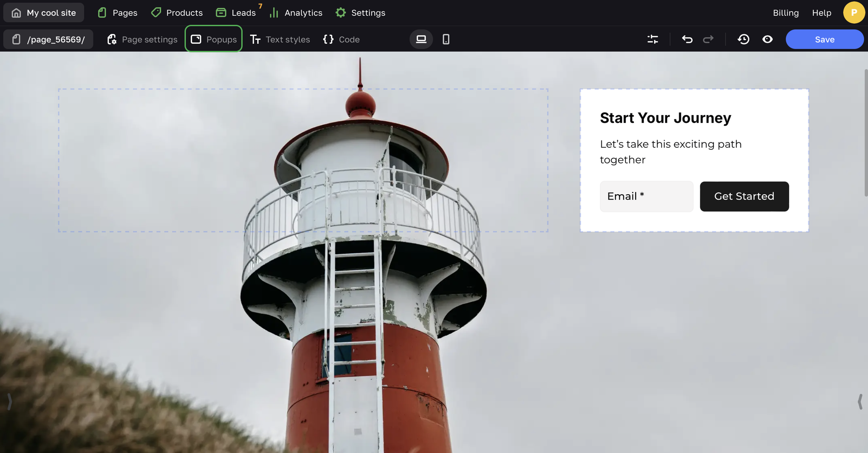Click the Email input field
The image size is (868, 453).
pos(646,196)
